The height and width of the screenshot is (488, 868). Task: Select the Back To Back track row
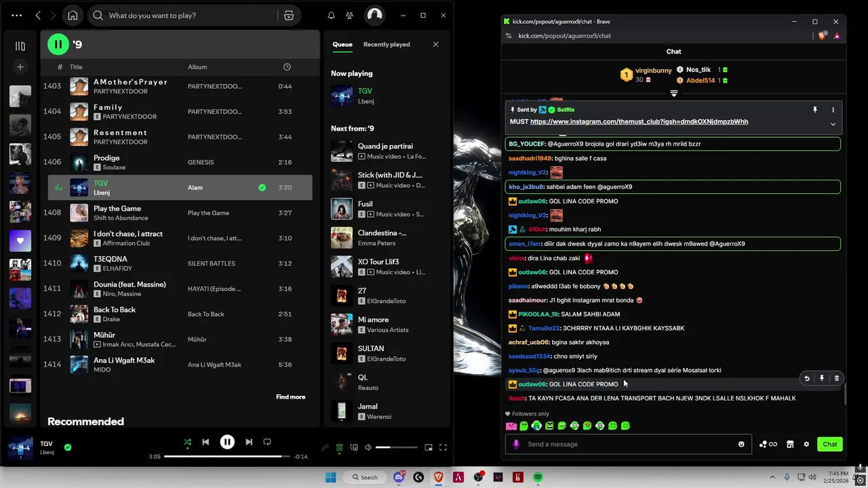pos(180,314)
